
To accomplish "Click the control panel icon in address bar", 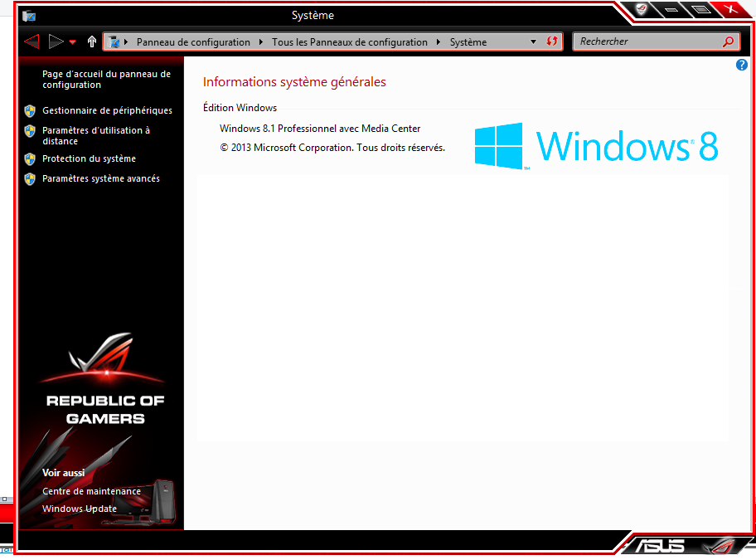I will click(x=114, y=42).
